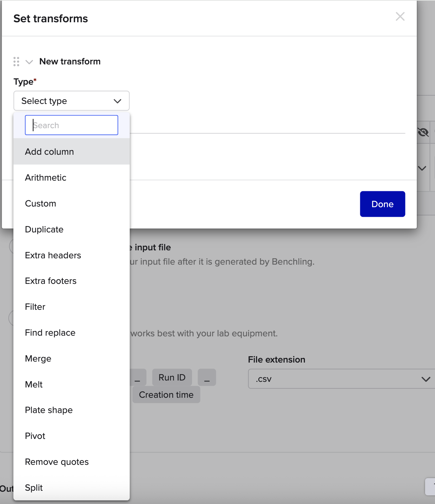The image size is (435, 504).
Task: Toggle the crossed-out eye visibility icon
Action: [423, 132]
